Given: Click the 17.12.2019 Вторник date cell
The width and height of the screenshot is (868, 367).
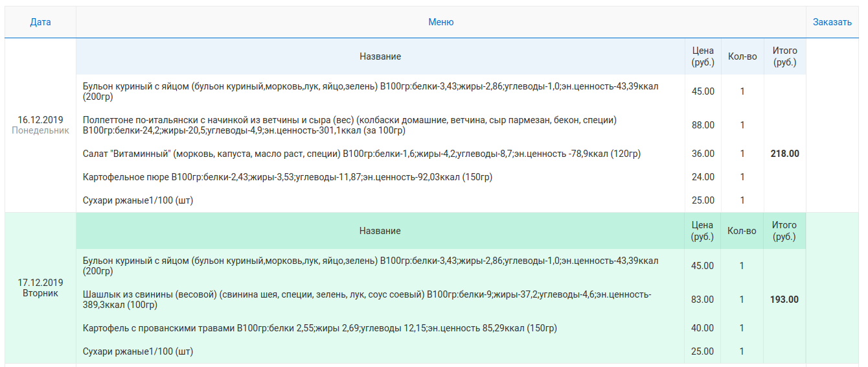Looking at the screenshot, I should pyautogui.click(x=40, y=288).
